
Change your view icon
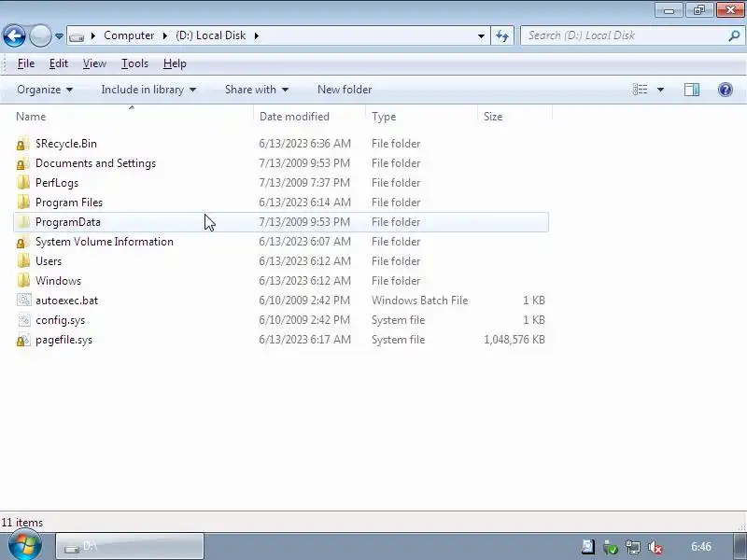[640, 90]
